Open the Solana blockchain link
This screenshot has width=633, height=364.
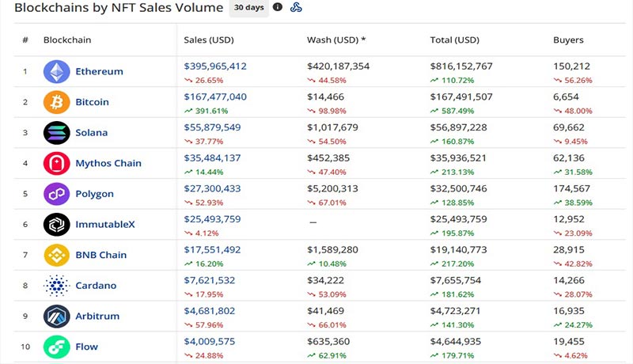(x=92, y=133)
